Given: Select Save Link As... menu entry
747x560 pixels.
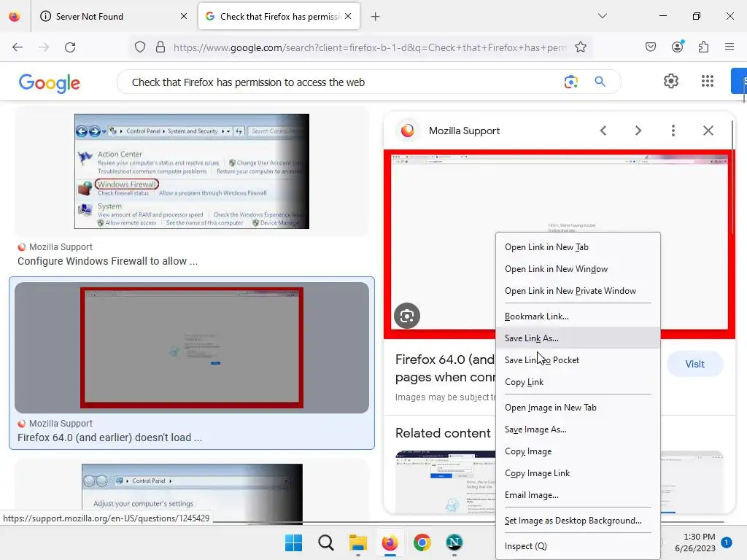Looking at the screenshot, I should (x=578, y=338).
